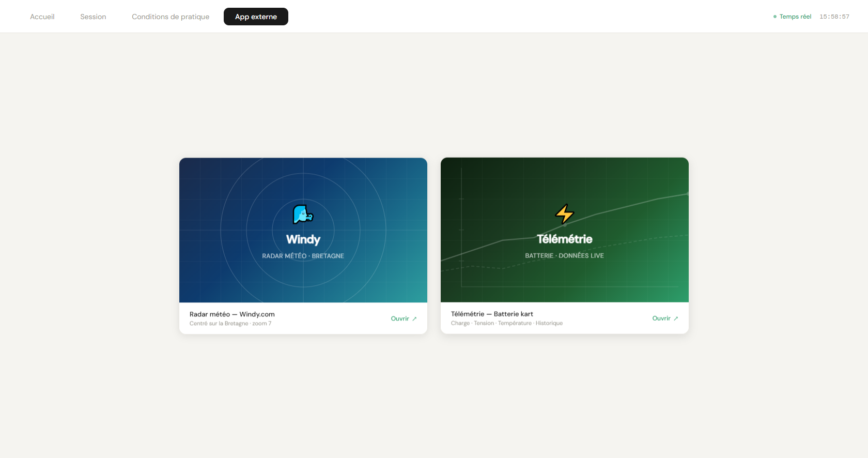Click the Télémétrie — Batterie kart title
The width and height of the screenshot is (868, 458).
[x=492, y=314]
